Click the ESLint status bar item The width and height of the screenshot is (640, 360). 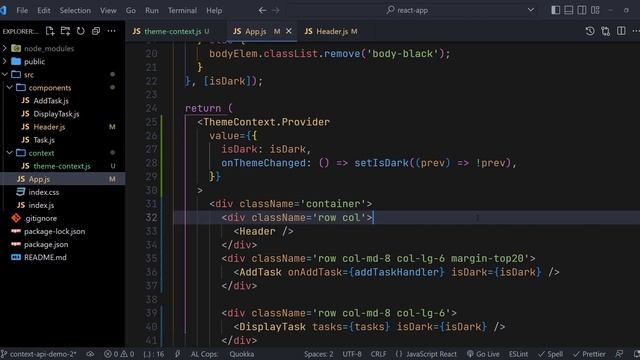click(518, 354)
